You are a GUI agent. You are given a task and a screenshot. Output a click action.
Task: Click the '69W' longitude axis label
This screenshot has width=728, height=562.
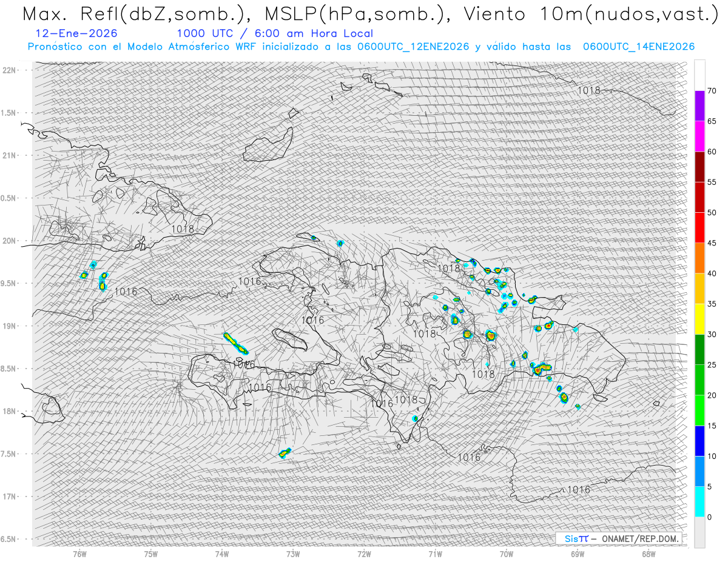pos(578,554)
